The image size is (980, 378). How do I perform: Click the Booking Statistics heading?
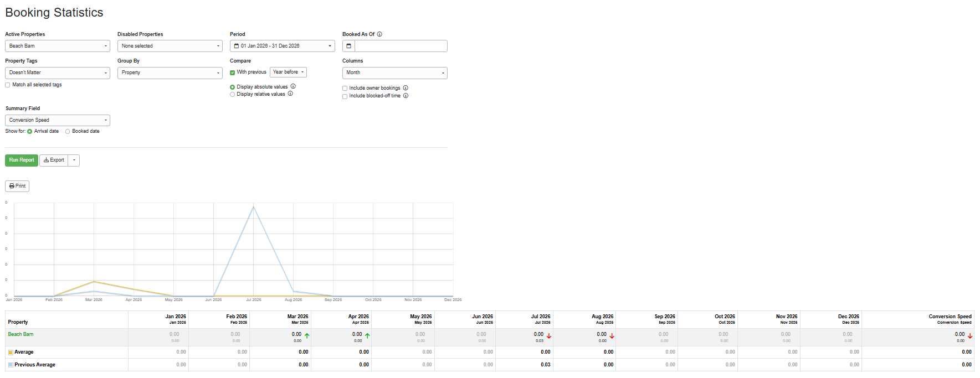54,13
